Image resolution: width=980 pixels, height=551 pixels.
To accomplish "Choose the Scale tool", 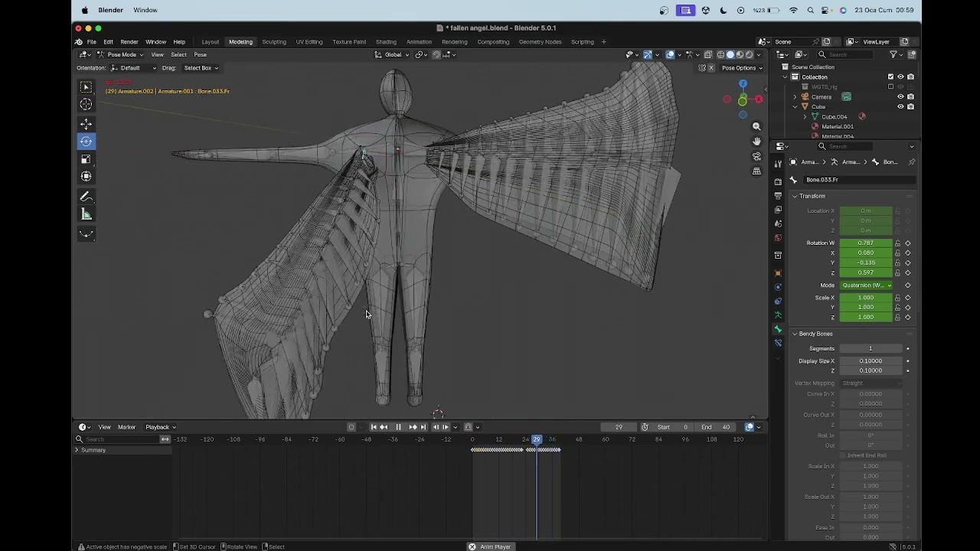I will 86,159.
